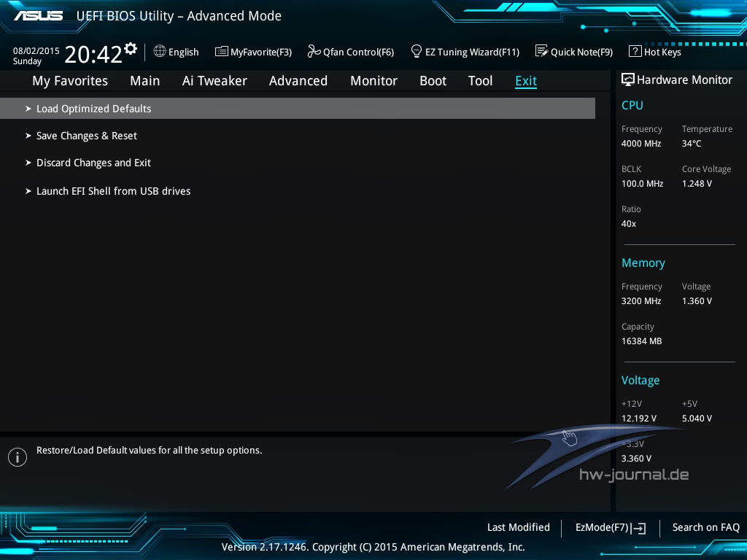
Task: Click the Qfan Control fan icon
Action: [x=314, y=51]
